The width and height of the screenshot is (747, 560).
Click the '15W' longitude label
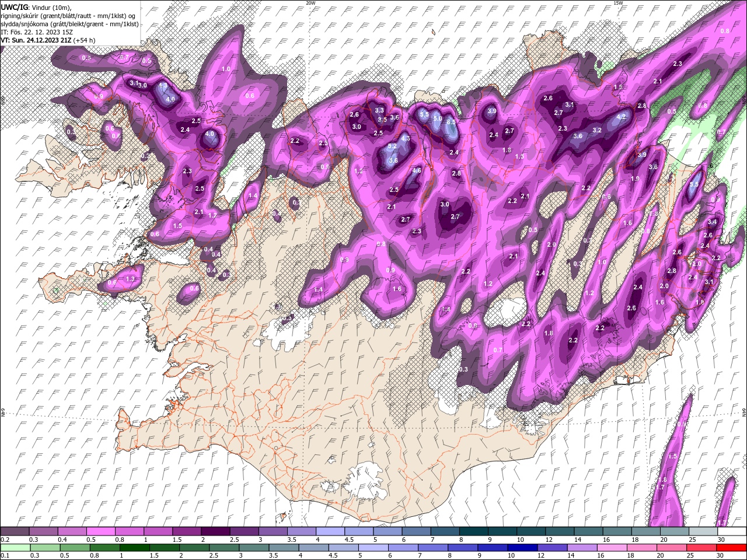point(618,3)
